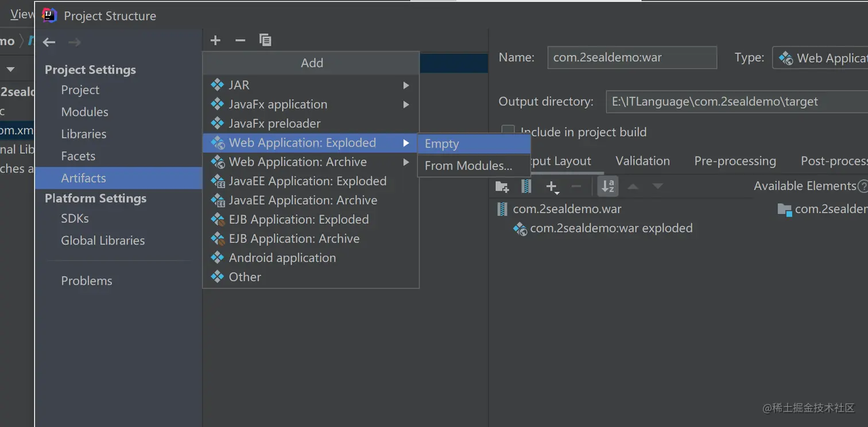Click the Copy artifact icon
This screenshot has height=427, width=868.
pyautogui.click(x=265, y=40)
